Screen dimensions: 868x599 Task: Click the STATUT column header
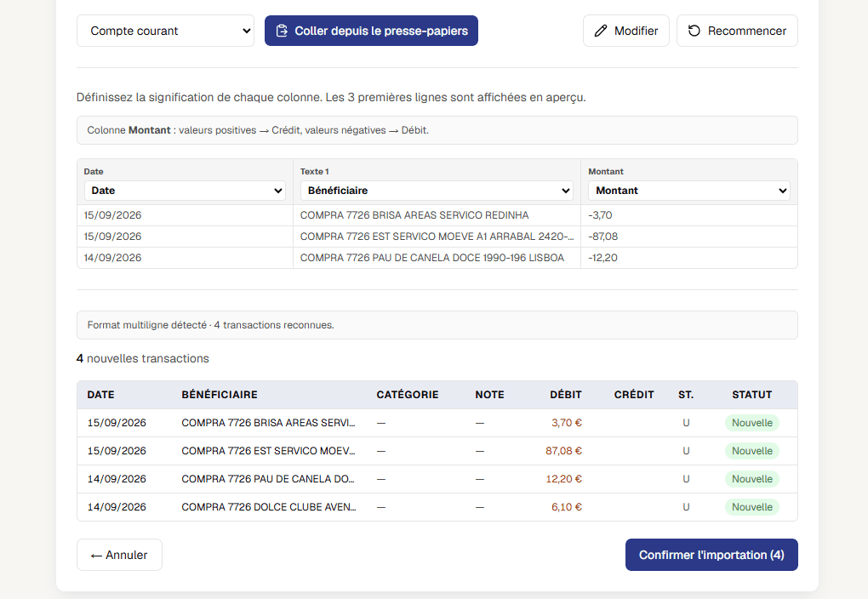(751, 395)
